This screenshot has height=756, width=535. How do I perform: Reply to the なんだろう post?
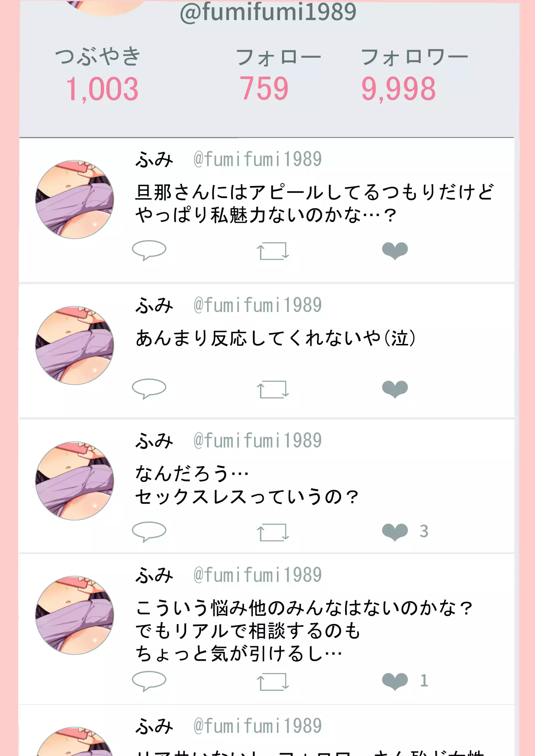(149, 531)
